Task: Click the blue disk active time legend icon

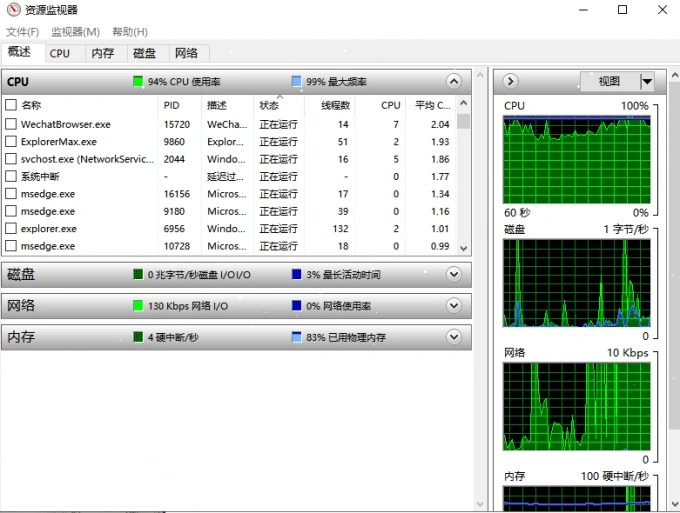Action: (x=297, y=274)
